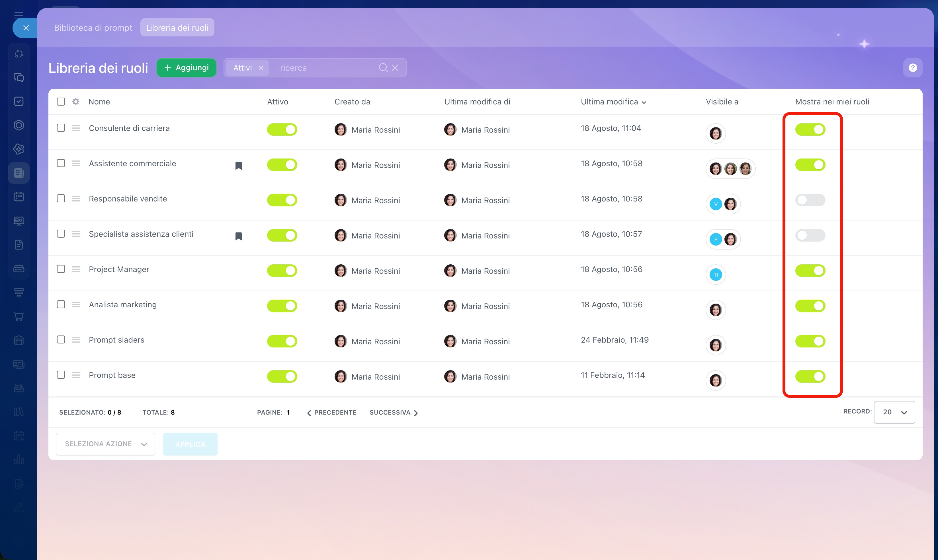Viewport: 938px width, 560px height.
Task: Disable Mostra nei miei ruoli for Analista marketing
Action: pos(810,306)
